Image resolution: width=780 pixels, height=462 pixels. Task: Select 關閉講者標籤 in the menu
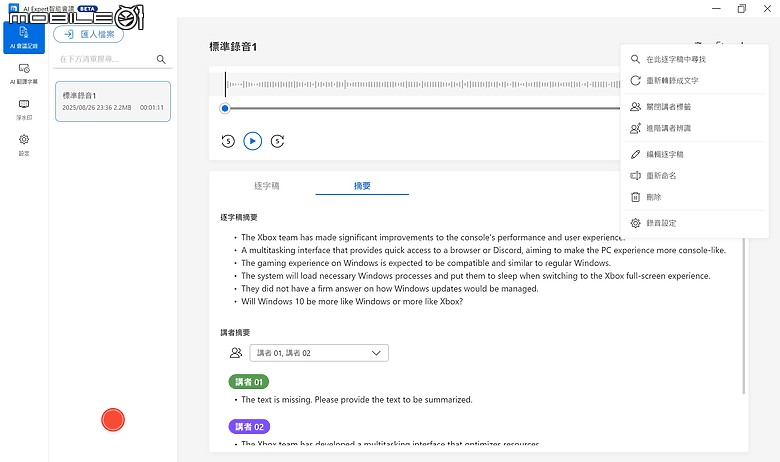tap(694, 107)
